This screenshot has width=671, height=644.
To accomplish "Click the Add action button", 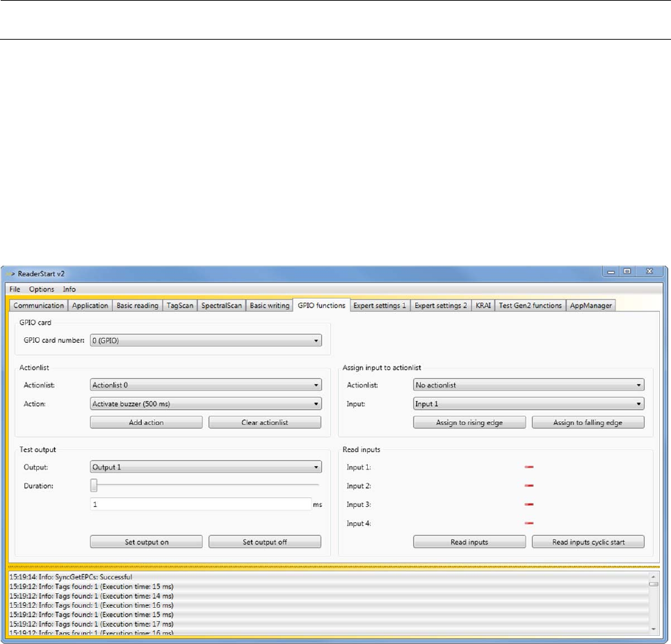I will 146,422.
